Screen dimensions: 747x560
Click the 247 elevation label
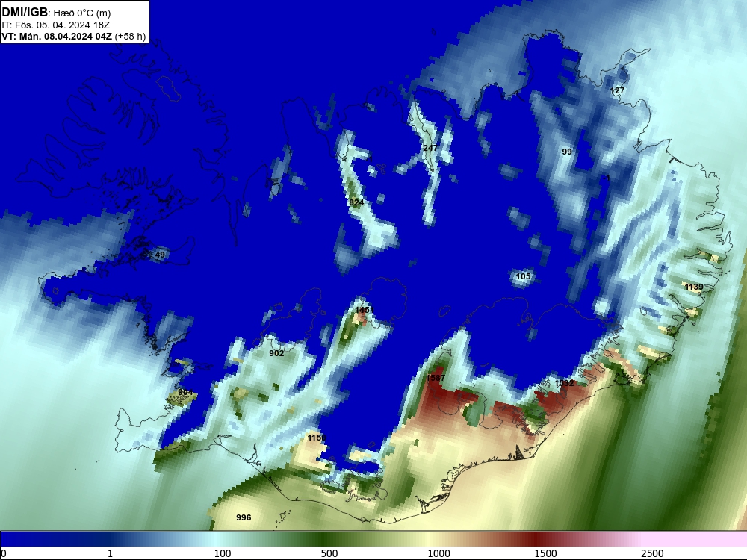(x=430, y=148)
